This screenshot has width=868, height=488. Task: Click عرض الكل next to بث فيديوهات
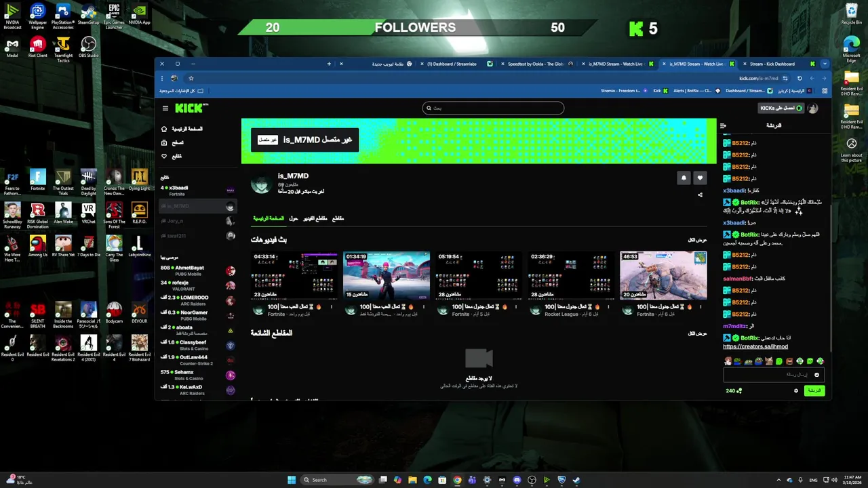697,240
